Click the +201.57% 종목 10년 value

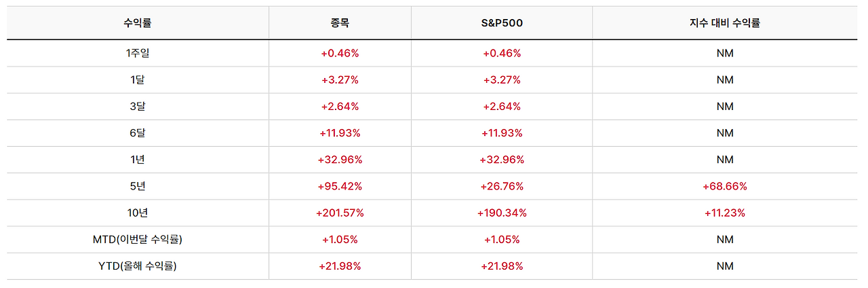[340, 213]
